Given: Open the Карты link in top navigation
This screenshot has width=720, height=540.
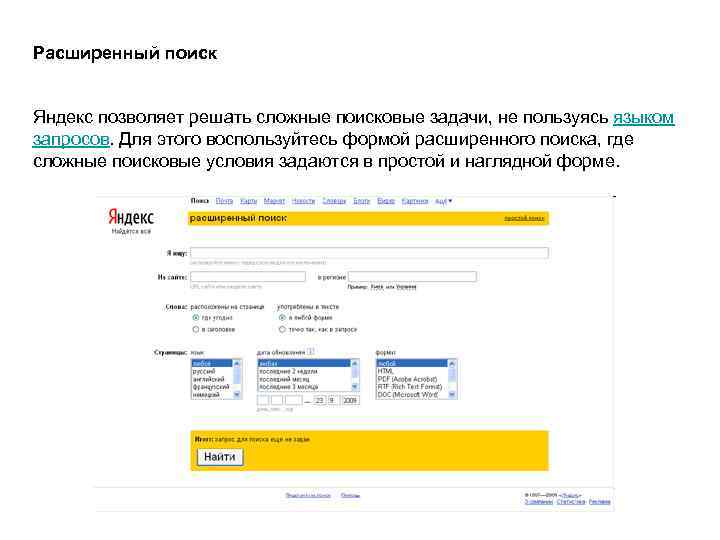Looking at the screenshot, I should point(248,201).
